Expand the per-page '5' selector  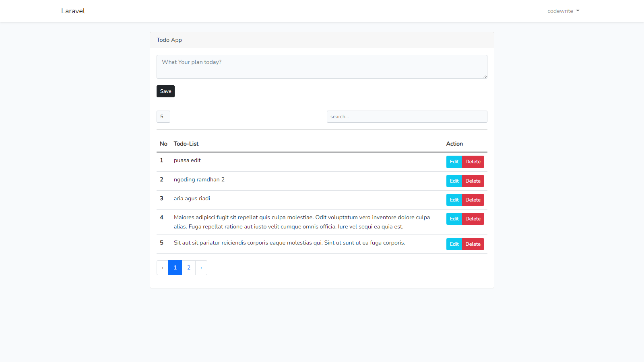(x=163, y=117)
